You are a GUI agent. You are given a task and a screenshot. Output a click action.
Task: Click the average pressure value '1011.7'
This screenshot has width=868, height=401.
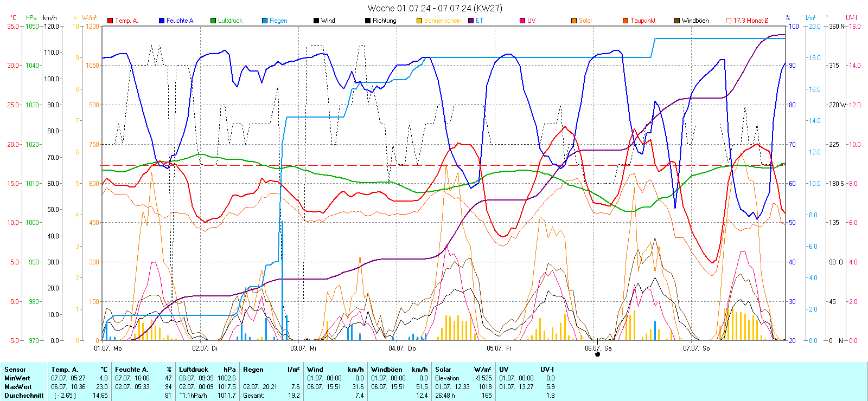(227, 396)
